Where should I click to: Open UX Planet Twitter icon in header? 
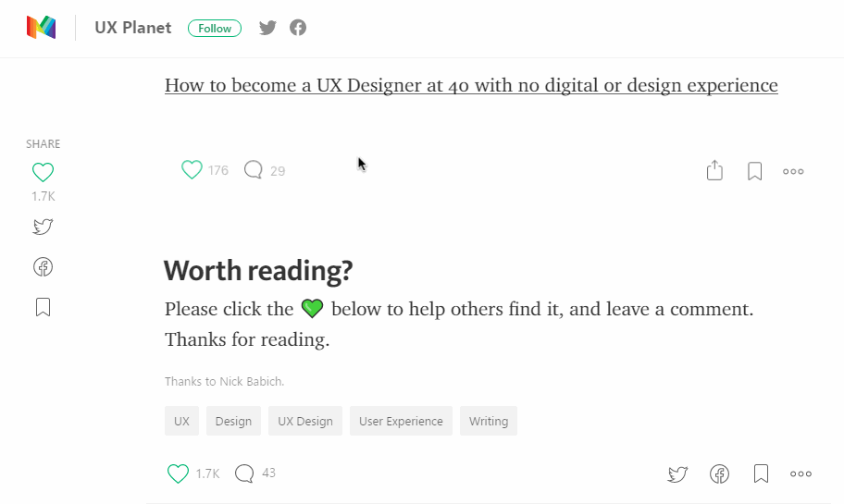coord(267,28)
